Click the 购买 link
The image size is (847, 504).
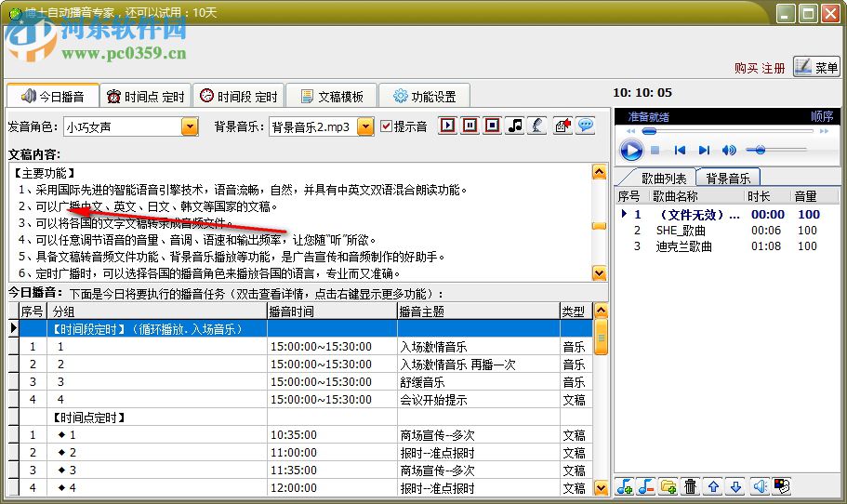click(x=746, y=69)
